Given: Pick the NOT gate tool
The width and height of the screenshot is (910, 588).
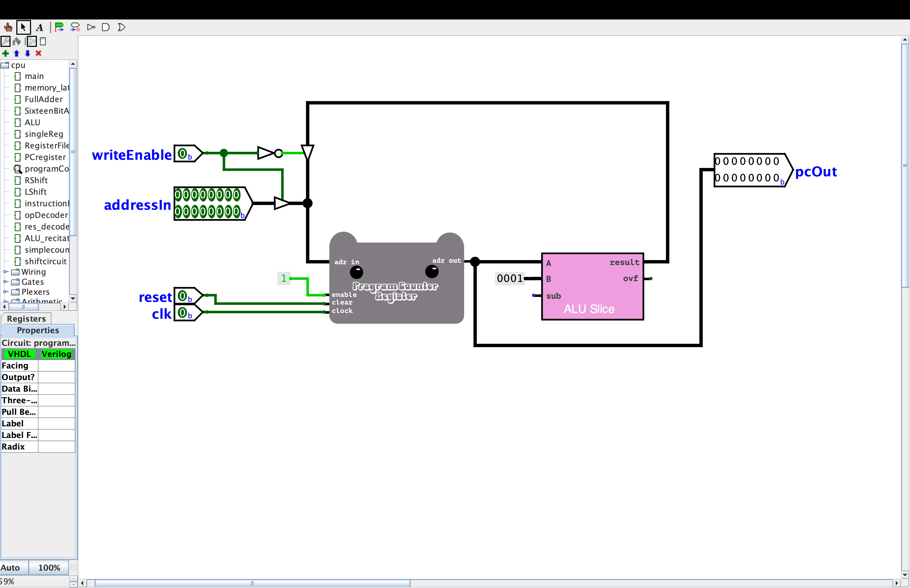Looking at the screenshot, I should (x=91, y=27).
